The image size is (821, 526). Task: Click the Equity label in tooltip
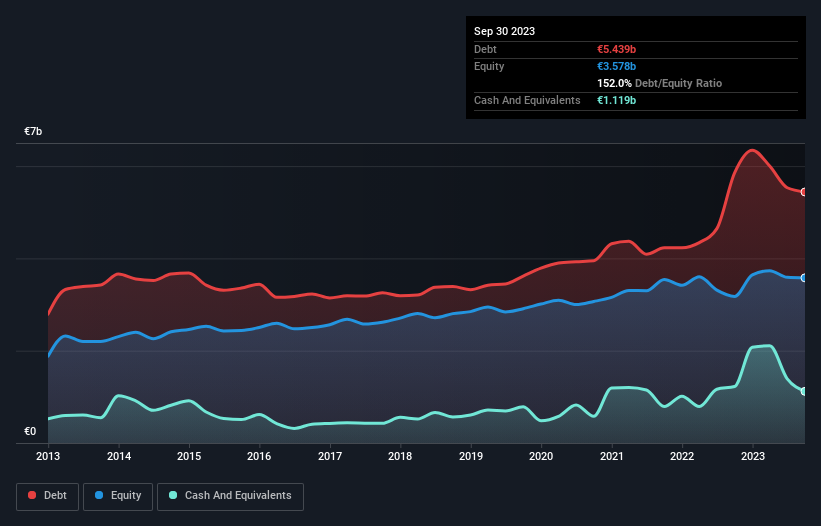tap(489, 66)
